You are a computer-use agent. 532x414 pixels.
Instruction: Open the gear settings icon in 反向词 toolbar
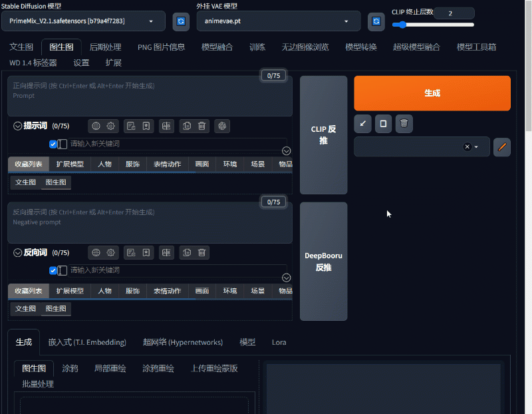point(110,253)
